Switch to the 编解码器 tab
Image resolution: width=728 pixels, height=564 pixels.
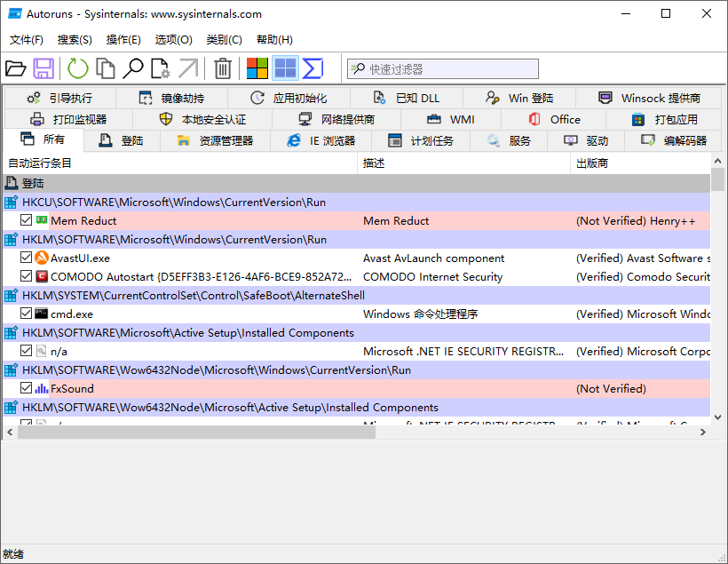(x=674, y=140)
